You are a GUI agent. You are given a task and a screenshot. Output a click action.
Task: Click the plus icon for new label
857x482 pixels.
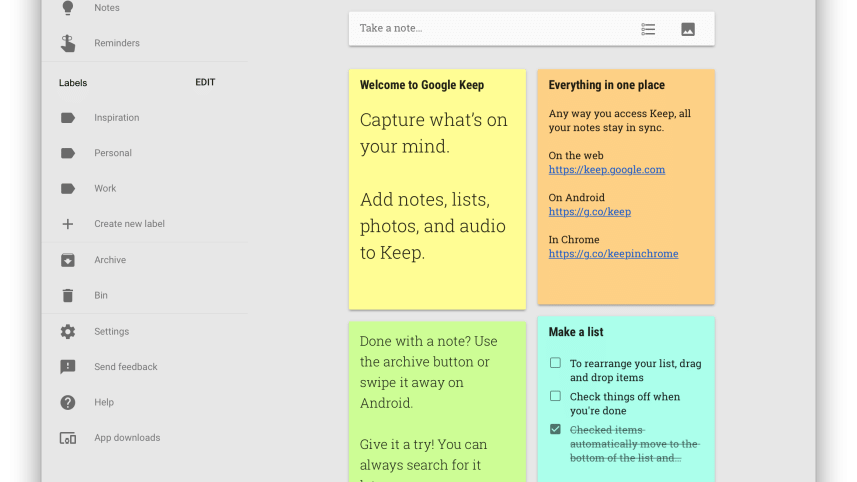click(68, 224)
